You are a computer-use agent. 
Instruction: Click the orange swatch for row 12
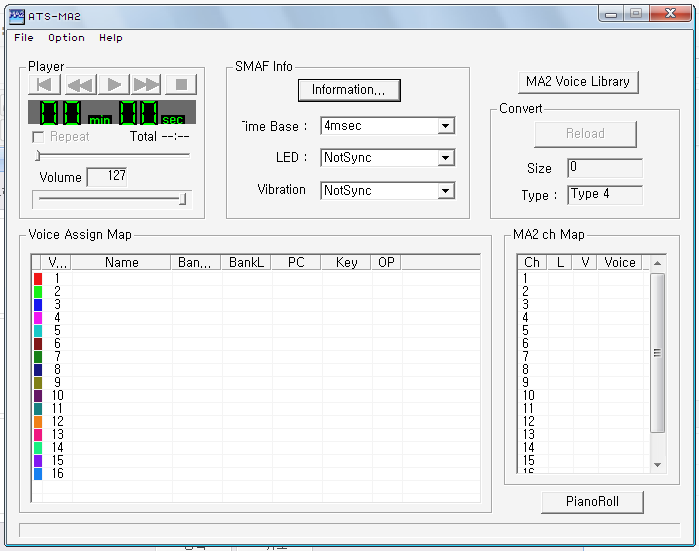point(38,422)
